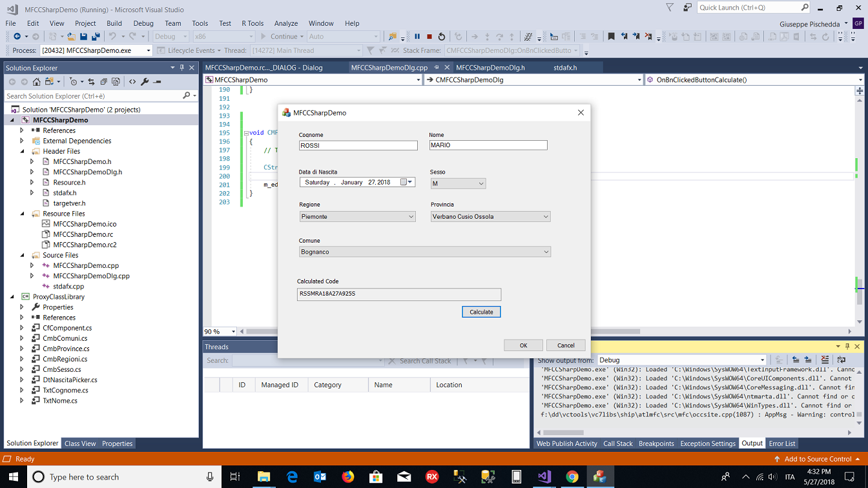Viewport: 868px width, 488px height.
Task: Open OnBnClickedButtonCalculate() member dropdown
Action: [754, 80]
